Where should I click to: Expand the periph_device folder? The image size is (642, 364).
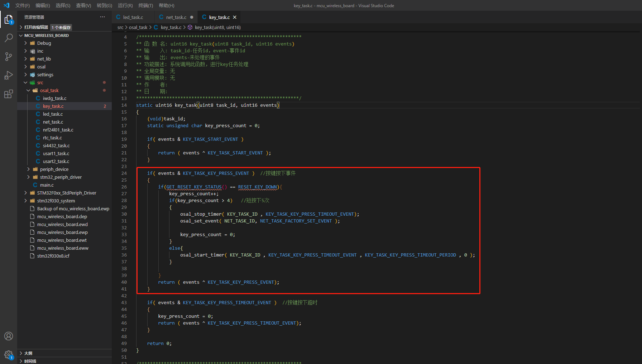(54, 169)
